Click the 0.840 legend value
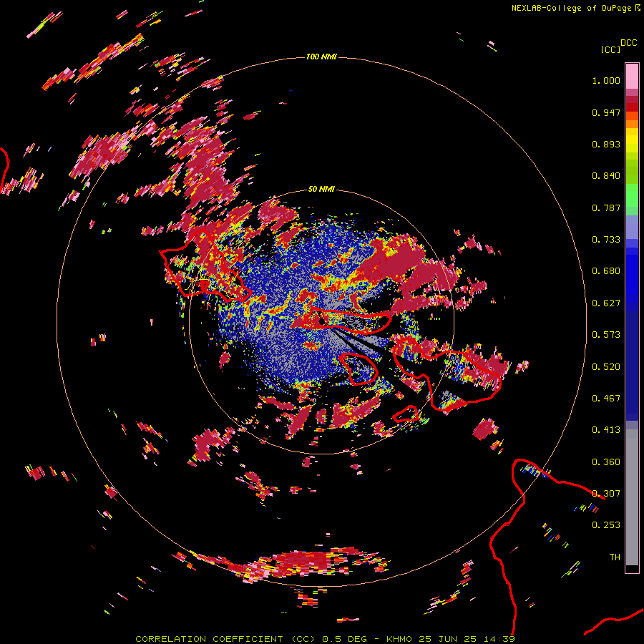644x644 pixels. (x=606, y=176)
